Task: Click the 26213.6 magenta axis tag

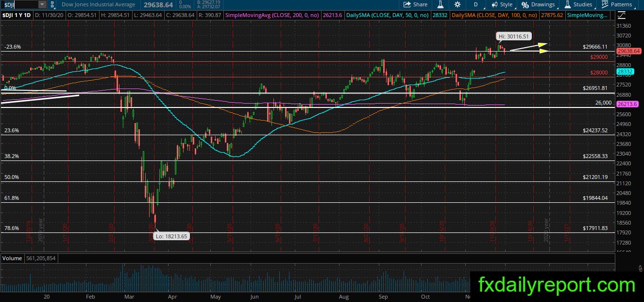Action: (627, 104)
